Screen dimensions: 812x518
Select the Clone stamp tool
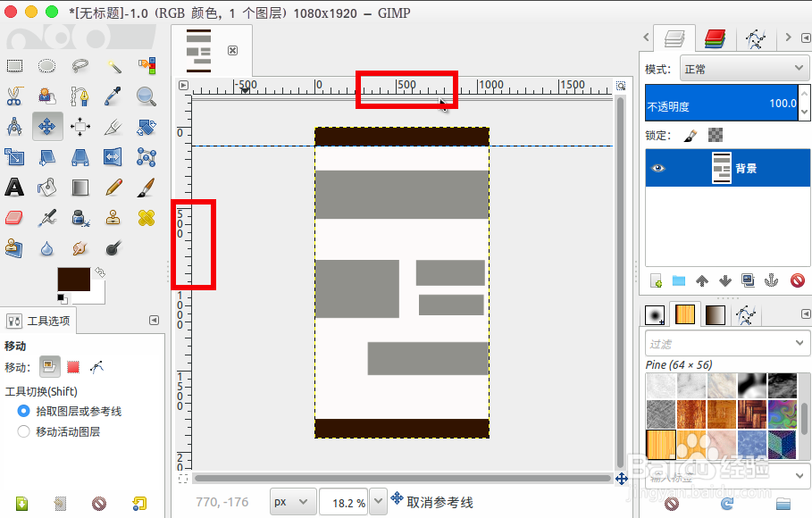[113, 218]
